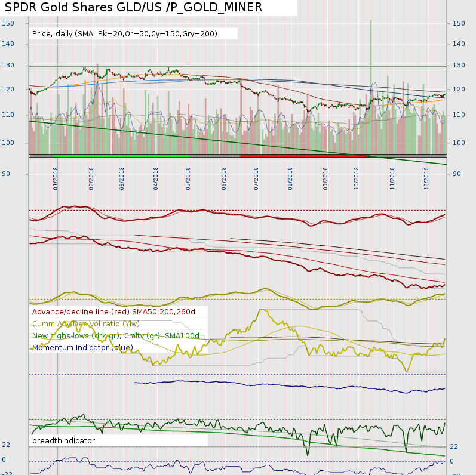Select the New highs-lows (drk gr) legend label

tap(116, 335)
